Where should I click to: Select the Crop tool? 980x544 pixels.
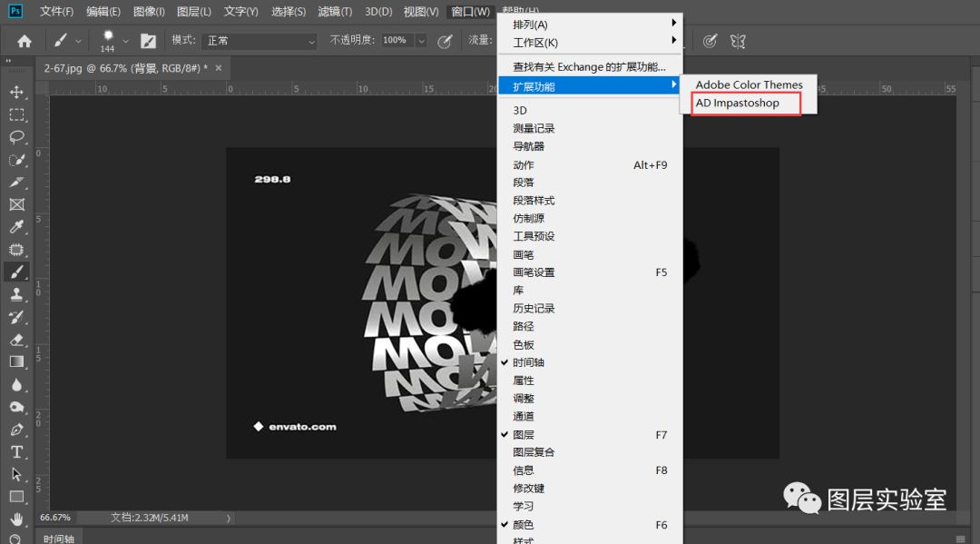17,182
